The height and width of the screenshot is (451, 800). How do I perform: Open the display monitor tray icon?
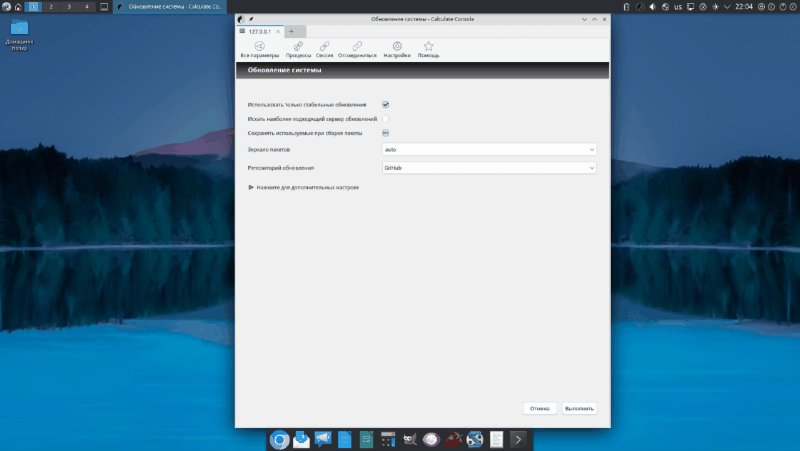690,7
